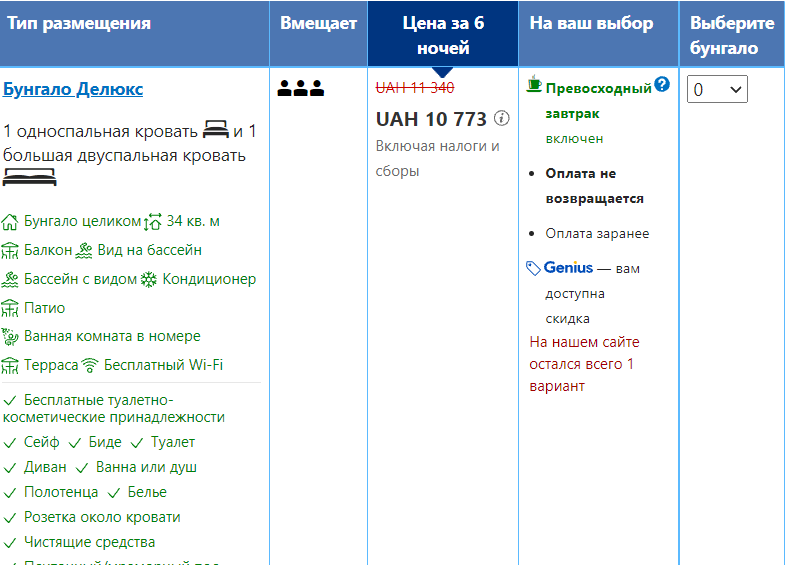Click the coffee cup breakfast icon
This screenshot has height=565, width=785.
[x=534, y=85]
